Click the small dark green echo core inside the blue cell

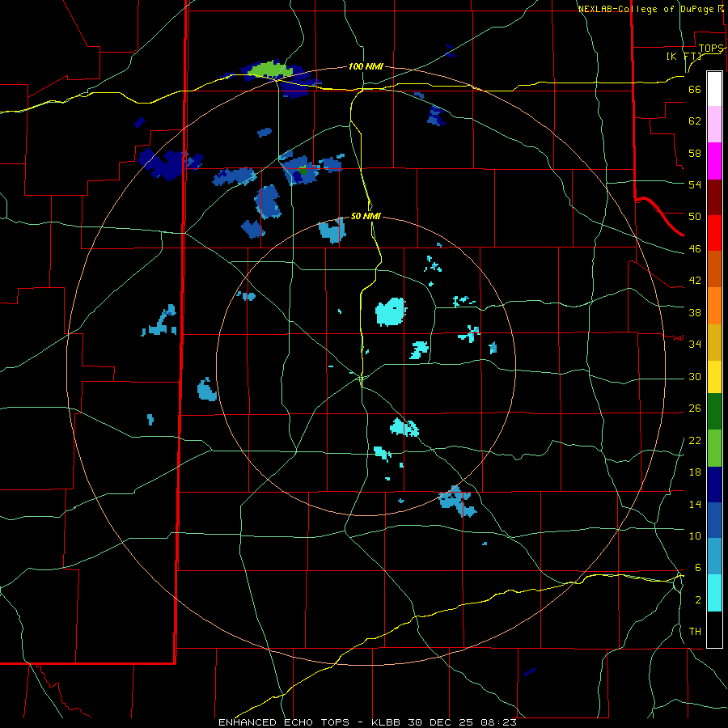pos(303,171)
